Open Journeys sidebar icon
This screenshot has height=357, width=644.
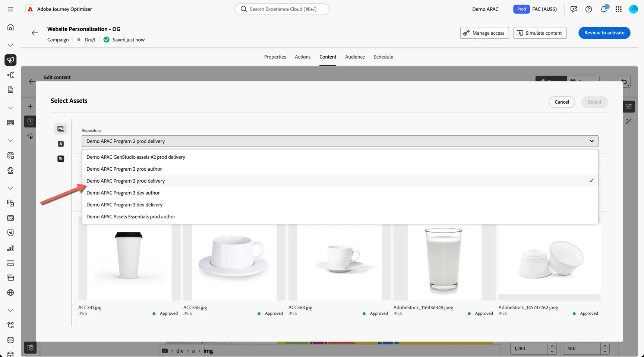pyautogui.click(x=10, y=75)
